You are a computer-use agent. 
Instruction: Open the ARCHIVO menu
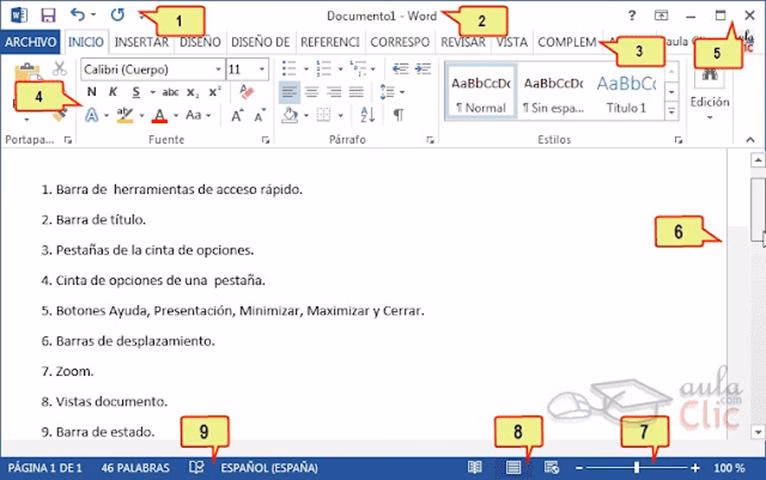[30, 42]
